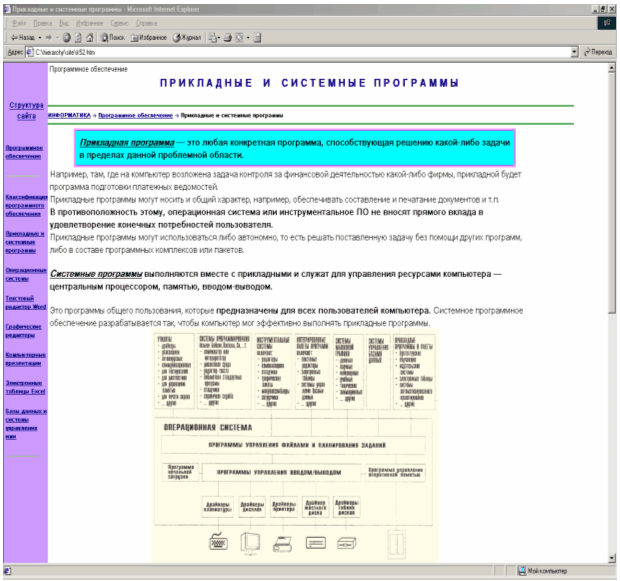This screenshot has height=581, width=620.
Task: Open the Справка menu
Action: point(146,22)
